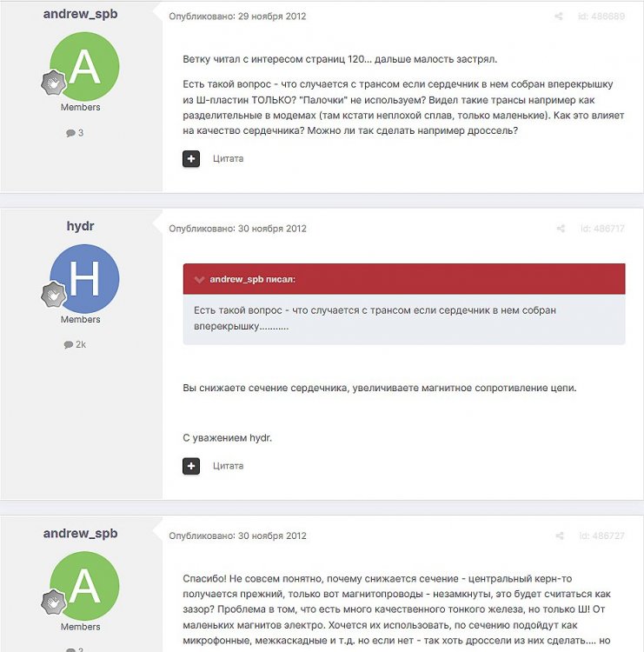The image size is (644, 652).
Task: Click the share icon on hydr's post
Action: pos(561,229)
